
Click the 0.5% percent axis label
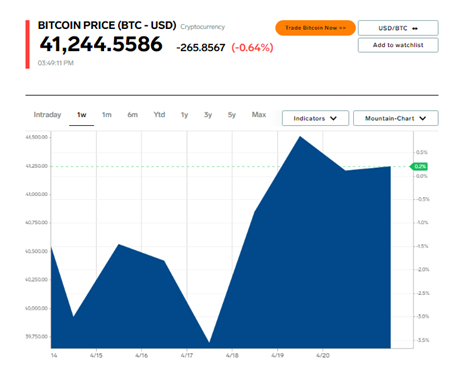click(422, 152)
